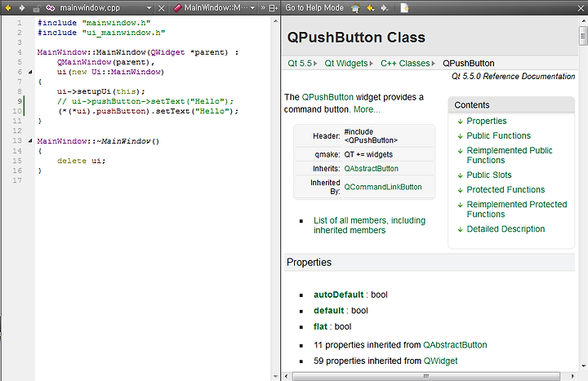The width and height of the screenshot is (588, 381).
Task: Collapse the ~MainWindow destructor fold marker
Action: coord(30,141)
